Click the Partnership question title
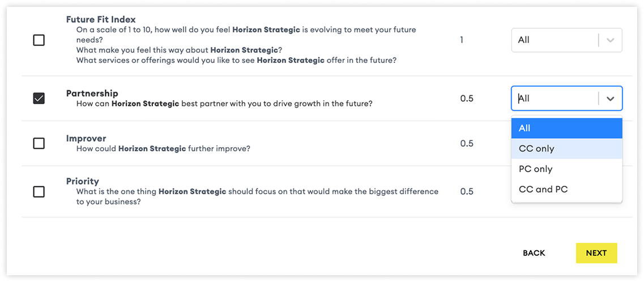Screen dimensions: 644x282 pos(92,93)
